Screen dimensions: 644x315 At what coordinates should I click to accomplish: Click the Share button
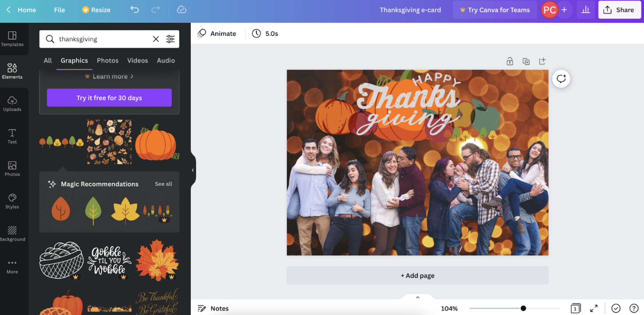[x=619, y=10]
